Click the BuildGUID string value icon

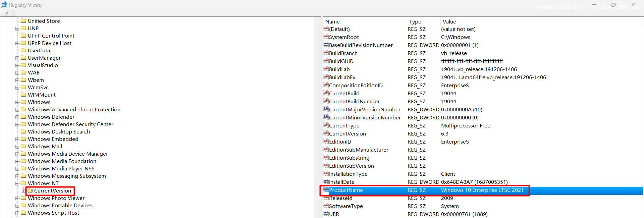(326, 61)
